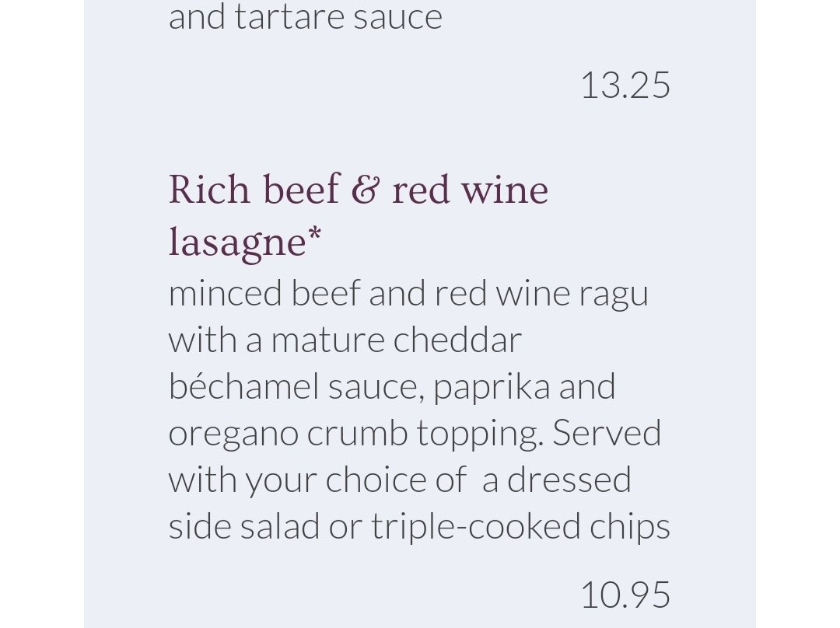This screenshot has height=628, width=840.
Task: Click the words side salad
Action: [244, 526]
